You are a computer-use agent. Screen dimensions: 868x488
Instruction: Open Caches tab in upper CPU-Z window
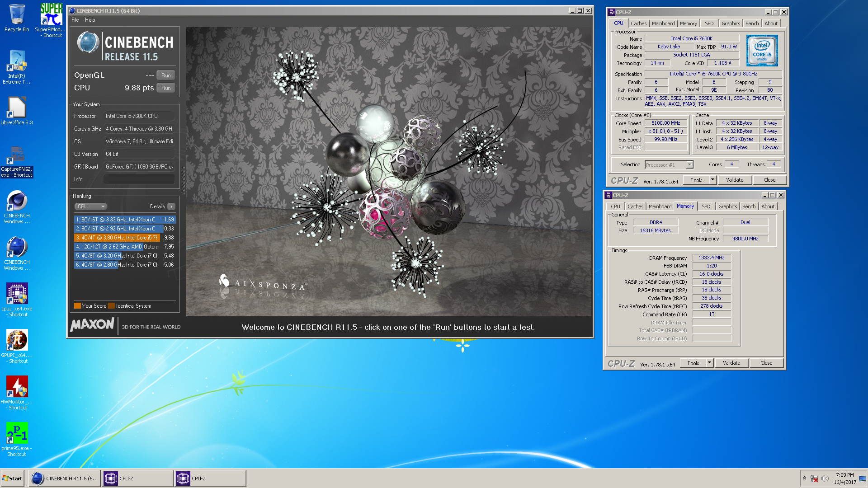(x=639, y=23)
